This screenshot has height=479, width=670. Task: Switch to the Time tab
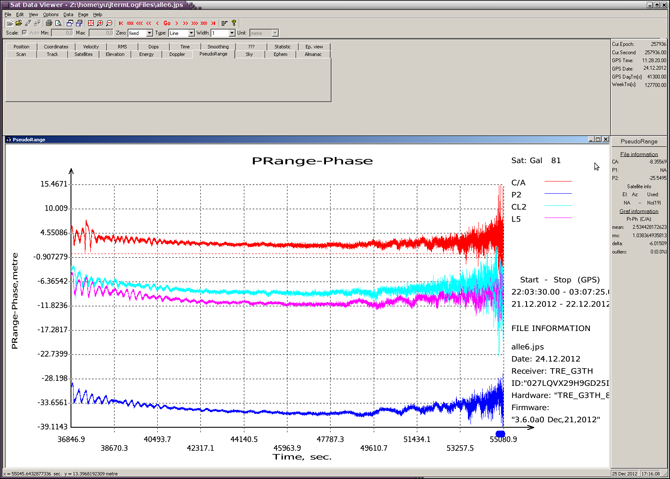pos(185,47)
